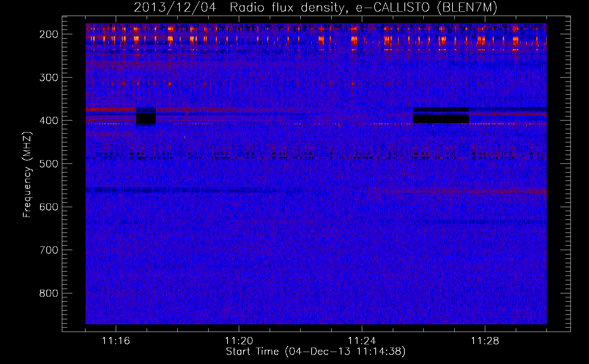Select the 700 frequency tick label
This screenshot has height=364, width=589.
[48, 250]
